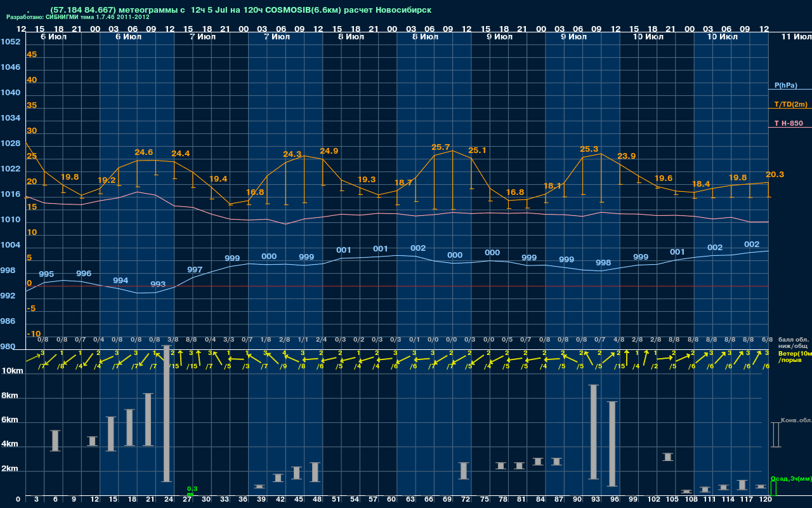Viewport: 812px width, 508px height.
Task: Click the 'Осад,3ч(мм)' precipitation label
Action: coord(790,478)
